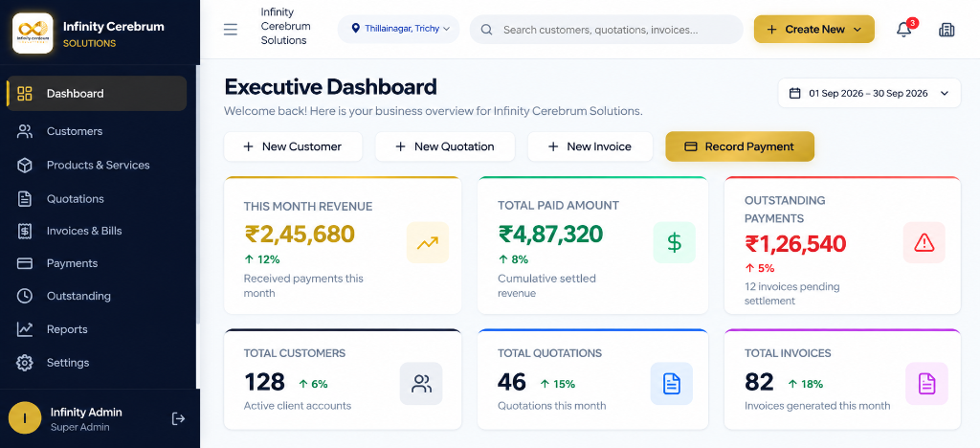Open Dashboard in the sidebar
Screen dimensions: 980x448
coord(97,94)
